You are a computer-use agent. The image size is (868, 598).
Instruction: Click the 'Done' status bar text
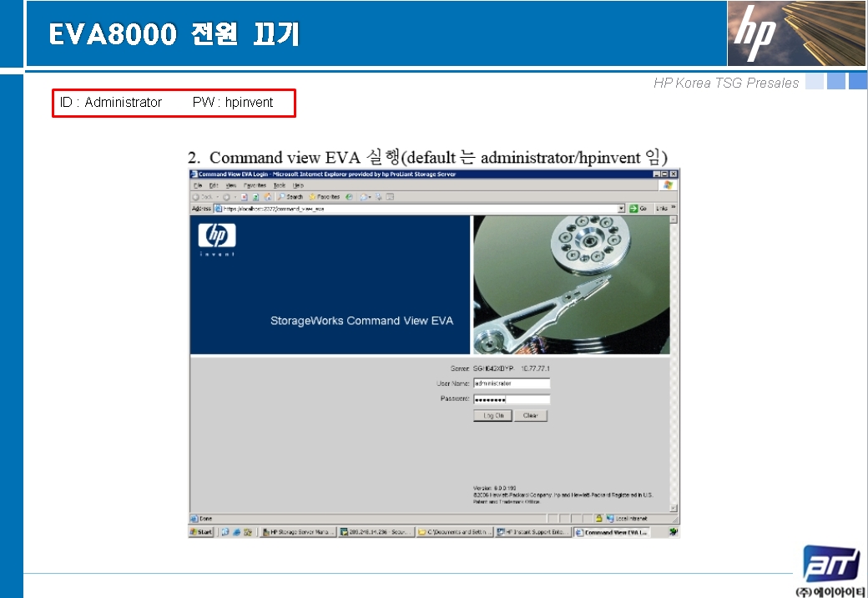(x=206, y=519)
